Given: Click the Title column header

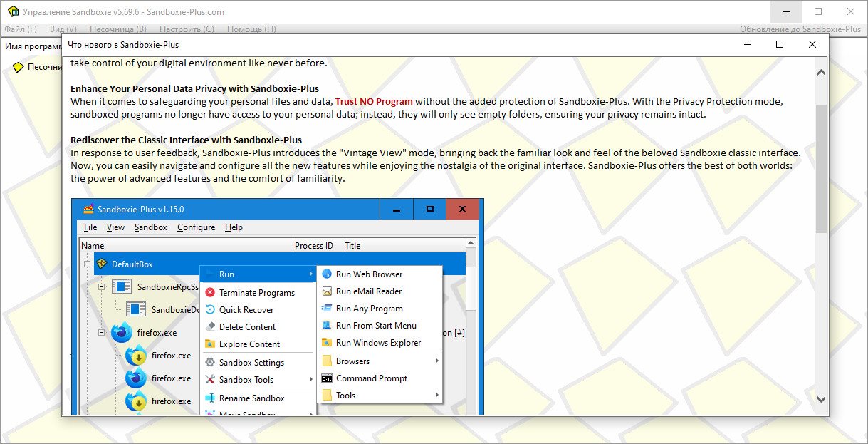Looking at the screenshot, I should [404, 245].
